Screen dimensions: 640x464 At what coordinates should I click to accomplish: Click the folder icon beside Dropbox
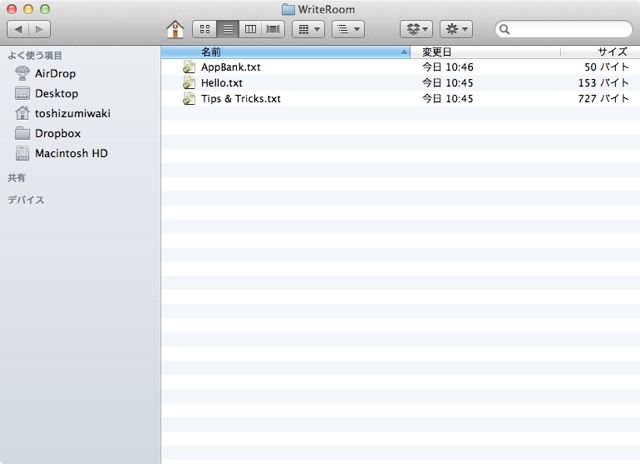coord(22,133)
